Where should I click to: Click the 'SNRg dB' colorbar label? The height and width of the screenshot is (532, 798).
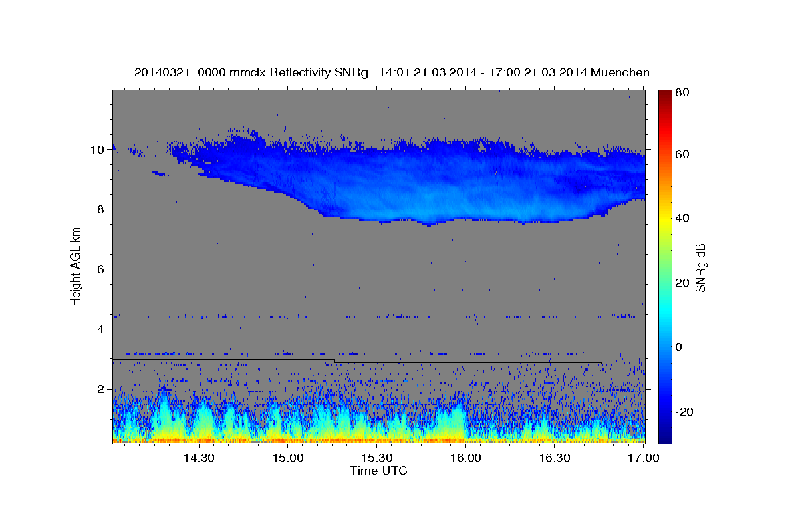(701, 267)
